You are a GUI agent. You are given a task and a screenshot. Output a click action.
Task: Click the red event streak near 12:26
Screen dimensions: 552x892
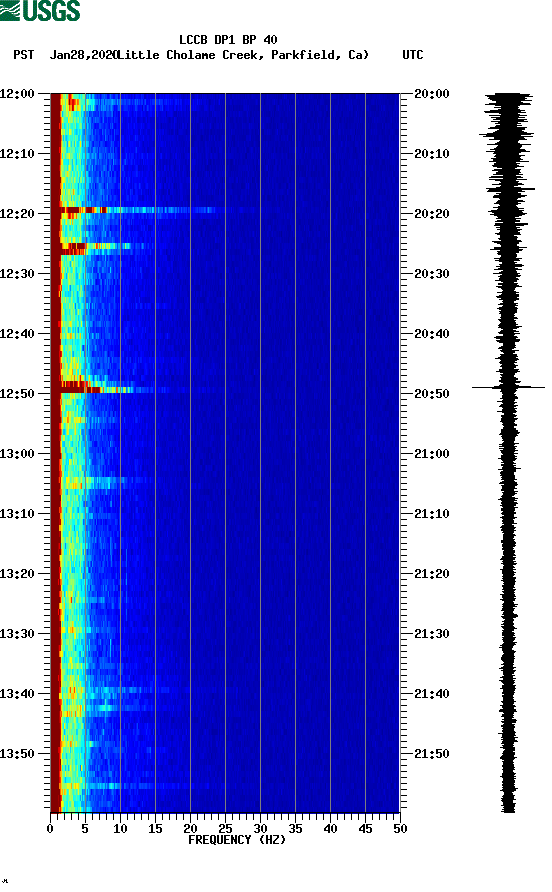tap(97, 247)
